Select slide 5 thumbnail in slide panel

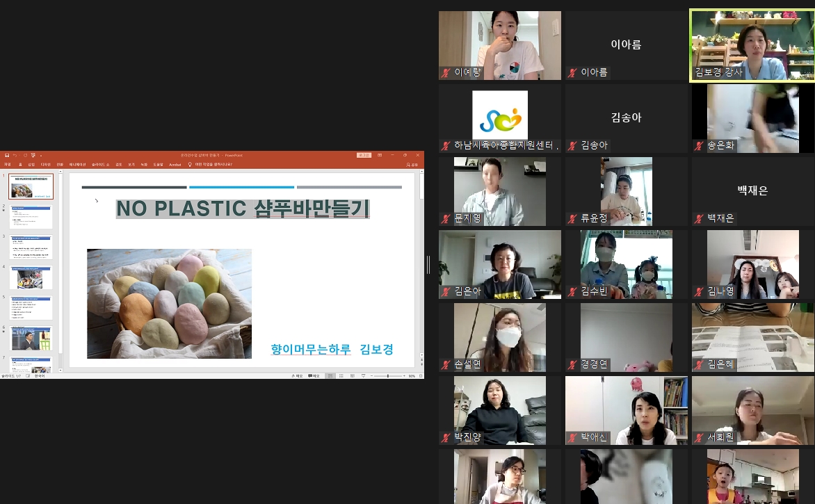pyautogui.click(x=31, y=308)
